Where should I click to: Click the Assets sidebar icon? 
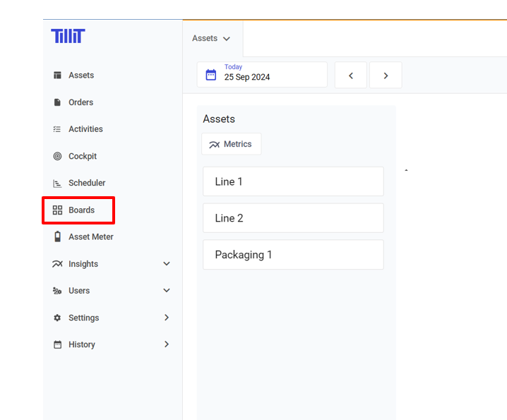tap(57, 76)
